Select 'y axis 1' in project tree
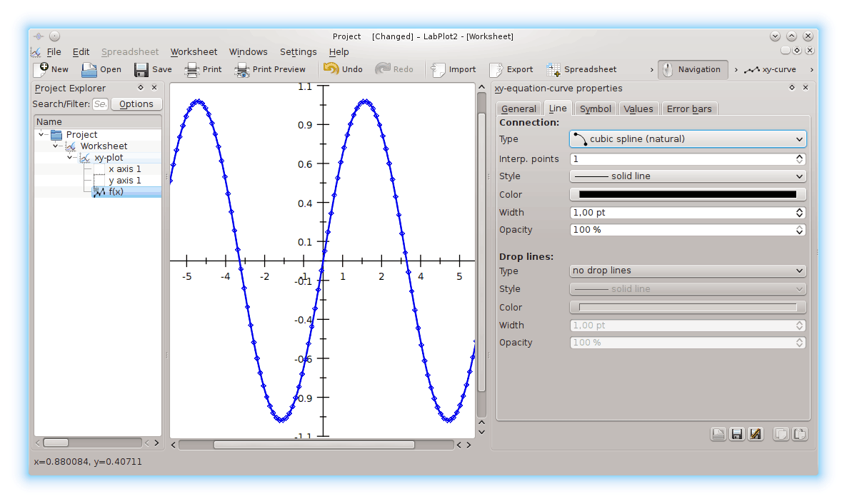This screenshot has width=847, height=504. tap(124, 181)
